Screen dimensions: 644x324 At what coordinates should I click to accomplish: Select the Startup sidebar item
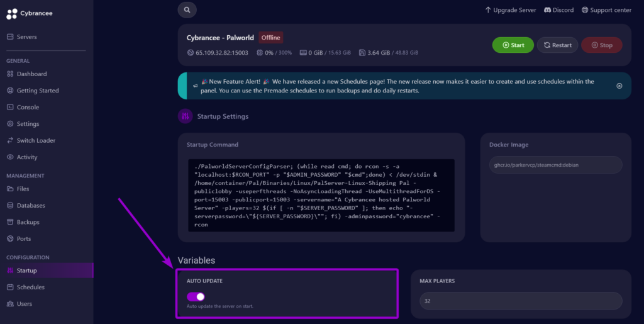(x=47, y=271)
